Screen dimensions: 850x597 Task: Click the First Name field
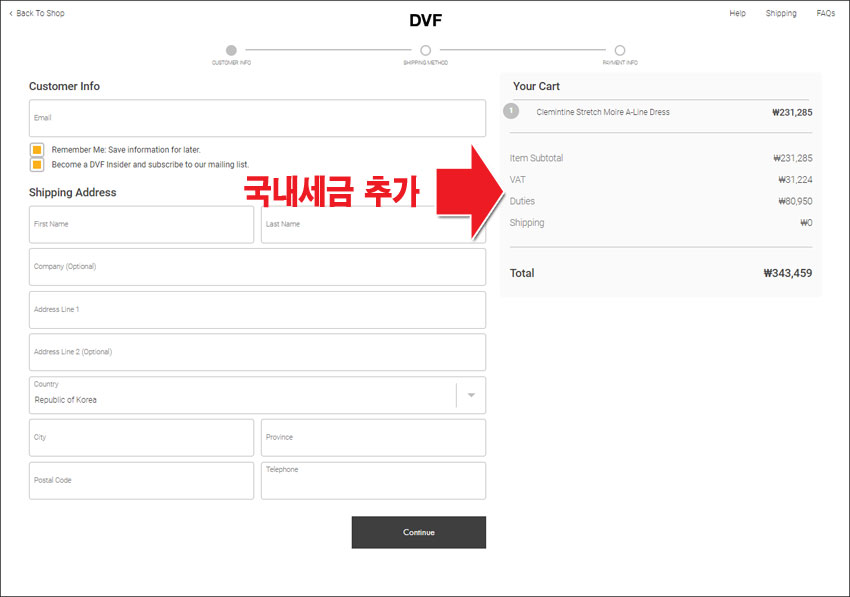[x=141, y=224]
